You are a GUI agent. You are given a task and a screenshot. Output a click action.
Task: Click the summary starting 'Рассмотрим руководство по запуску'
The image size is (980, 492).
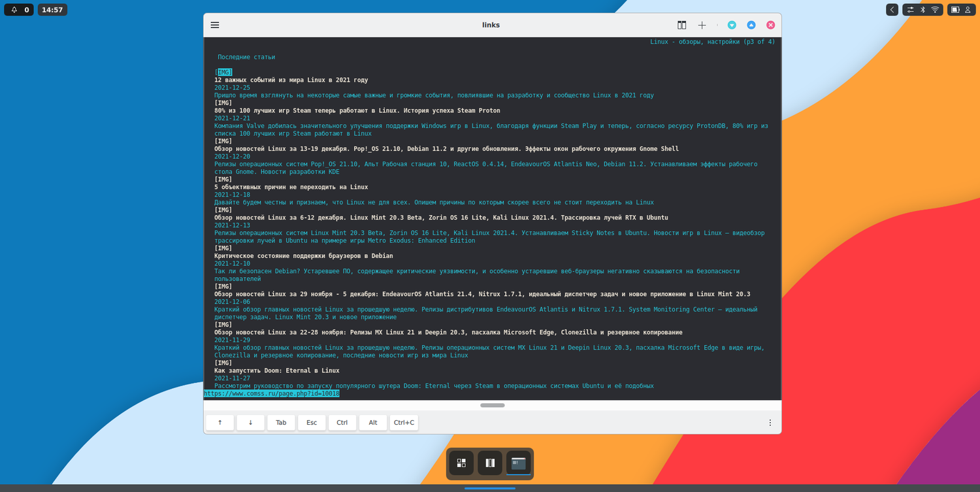tap(434, 386)
